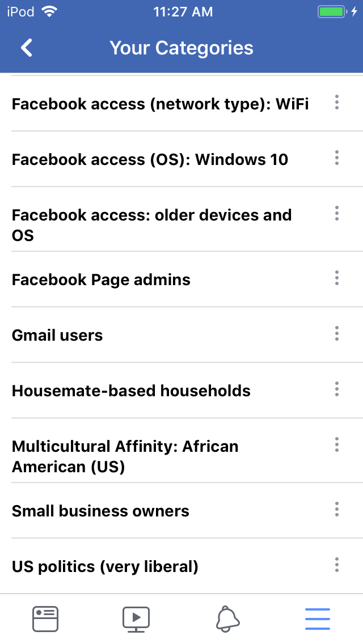The height and width of the screenshot is (644, 363).
Task: Show options menu for Multicultural Affinity category
Action: [x=337, y=445]
